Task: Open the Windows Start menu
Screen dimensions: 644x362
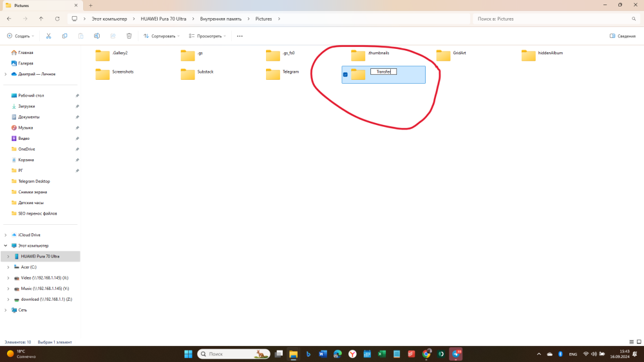Action: (188, 354)
